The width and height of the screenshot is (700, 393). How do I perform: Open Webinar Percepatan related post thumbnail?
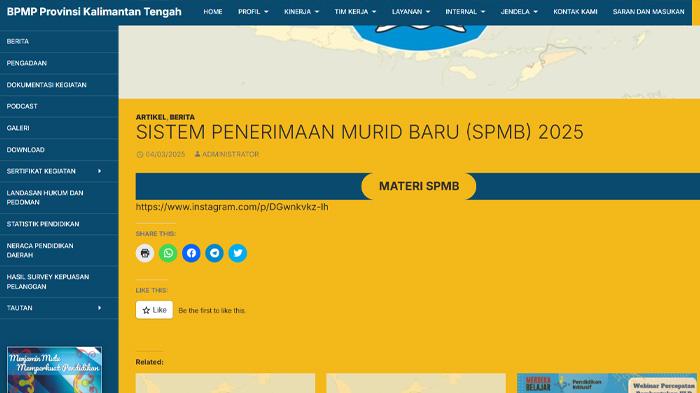point(607,383)
